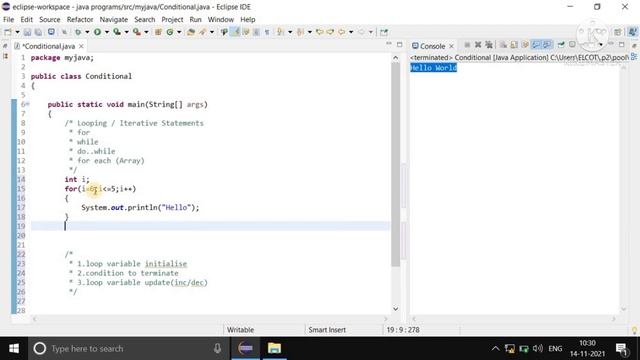Screen dimensions: 640x360
Task: Maximize the editor area
Action: point(400,44)
